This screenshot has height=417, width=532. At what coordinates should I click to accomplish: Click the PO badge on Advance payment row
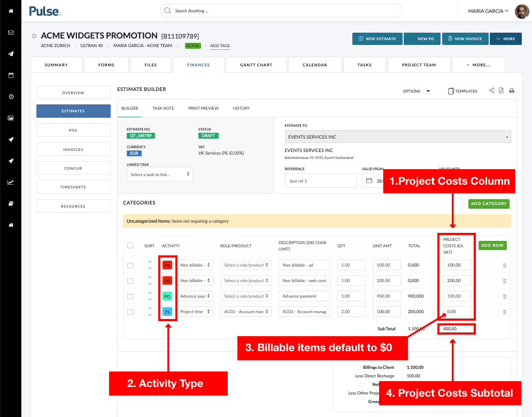coord(167,297)
